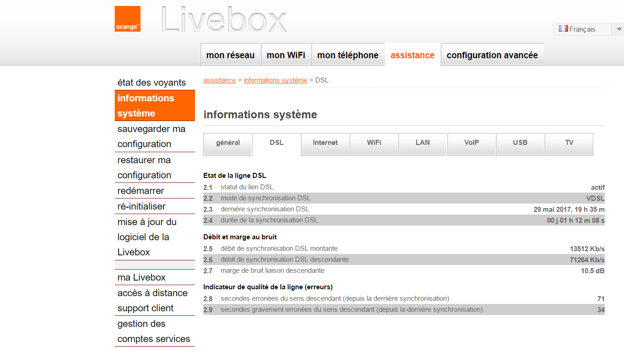Click the statut du lien DSL label
Screen dimensions: 624x364
pos(247,187)
